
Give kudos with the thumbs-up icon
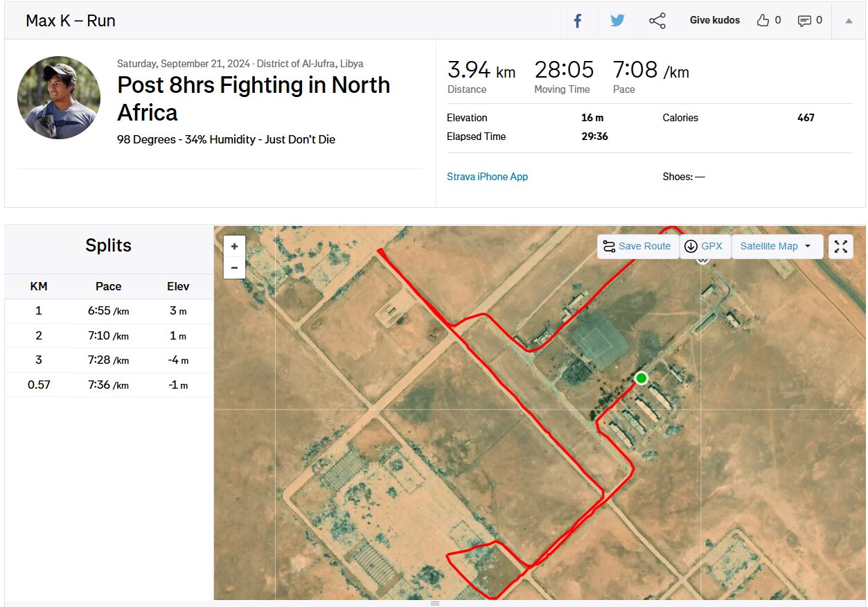763,21
